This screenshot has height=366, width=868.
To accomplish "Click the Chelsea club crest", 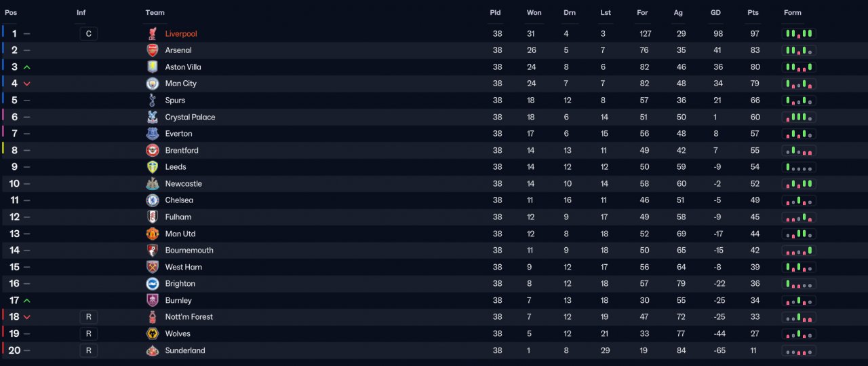I will pos(153,200).
